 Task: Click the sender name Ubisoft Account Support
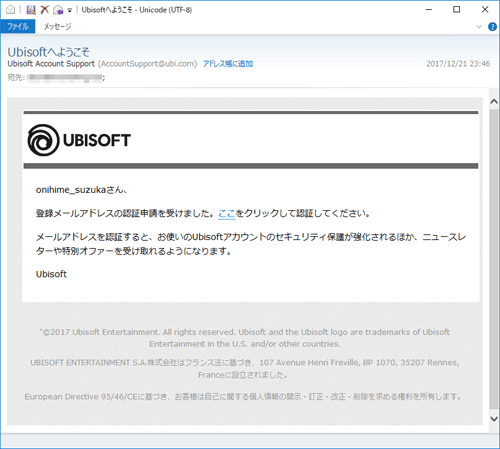pos(51,64)
